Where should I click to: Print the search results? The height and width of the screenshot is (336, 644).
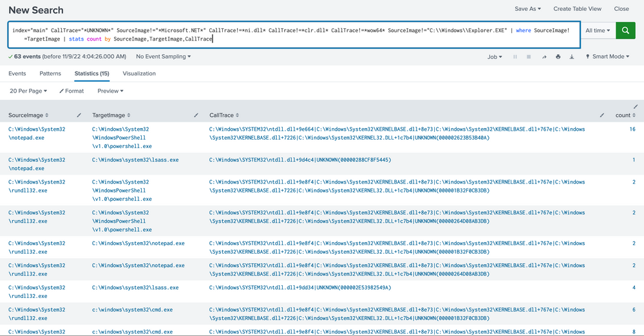tap(558, 57)
